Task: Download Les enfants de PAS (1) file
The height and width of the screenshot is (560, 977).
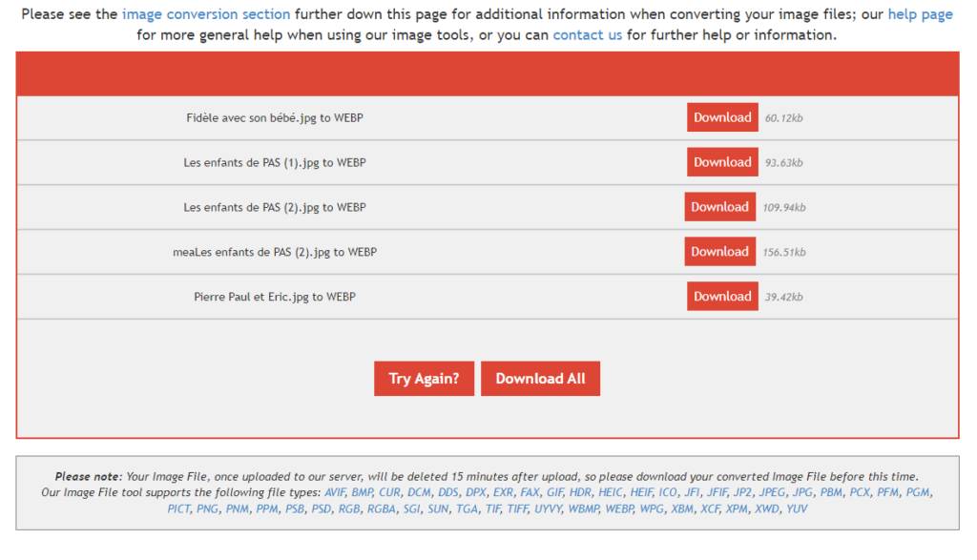Action: point(722,162)
